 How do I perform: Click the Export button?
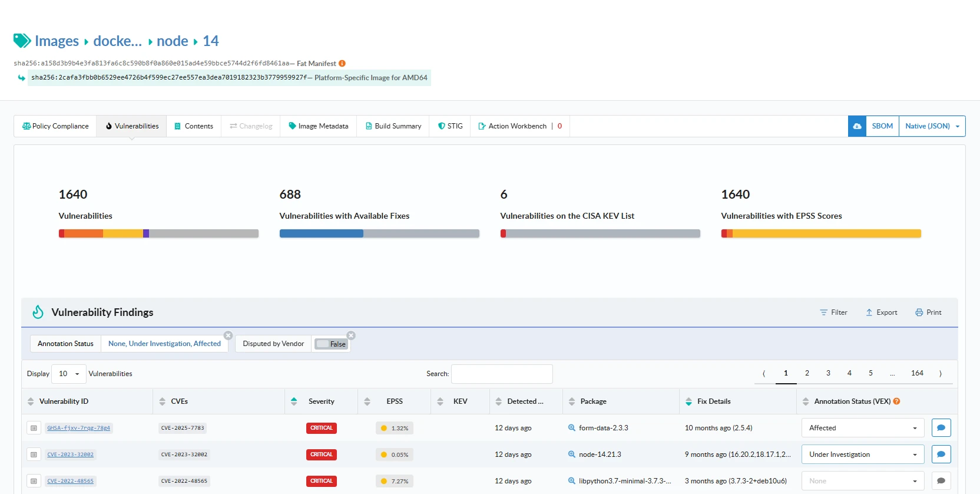tap(882, 312)
